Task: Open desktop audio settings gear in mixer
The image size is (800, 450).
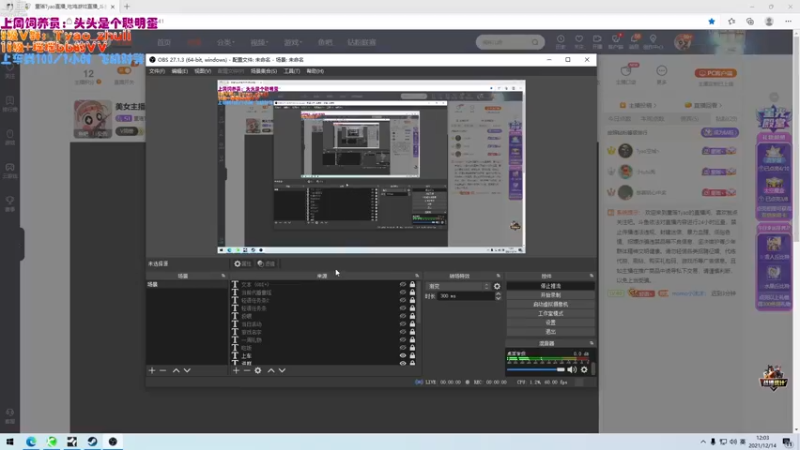Action: (584, 369)
